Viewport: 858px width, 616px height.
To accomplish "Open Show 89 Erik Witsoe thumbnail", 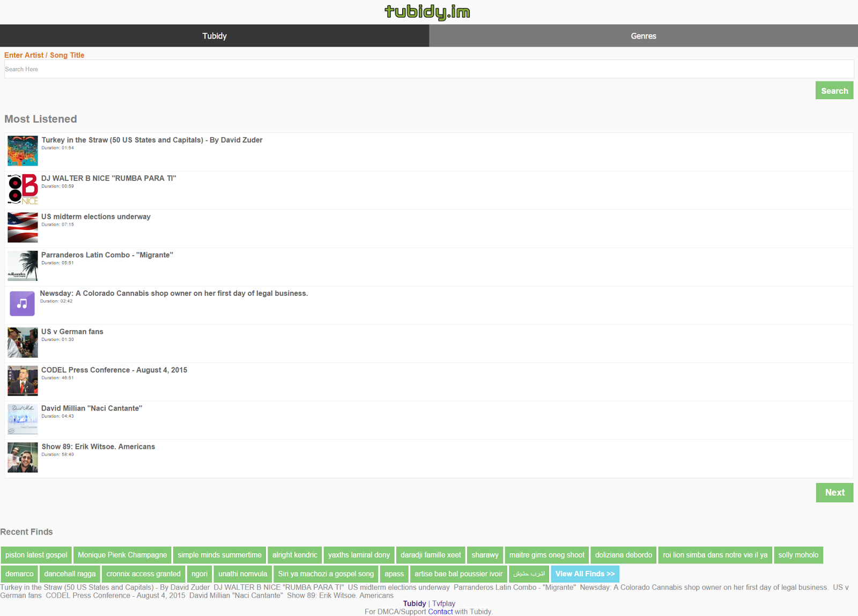I will (23, 457).
